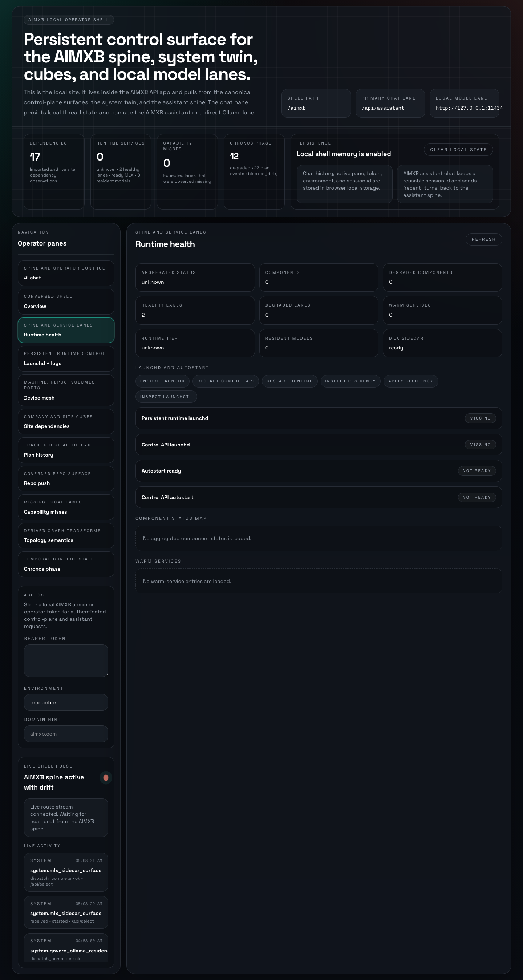Open Launchd + logs pane

tap(66, 359)
